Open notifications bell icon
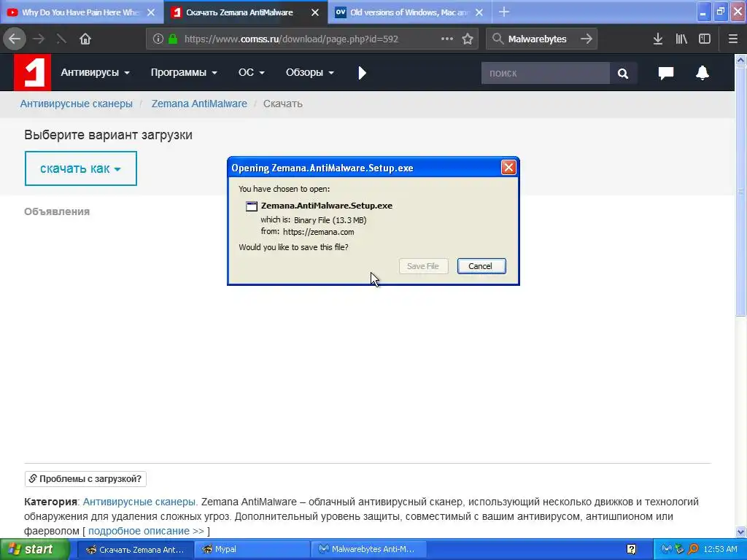The height and width of the screenshot is (560, 747). (x=703, y=73)
